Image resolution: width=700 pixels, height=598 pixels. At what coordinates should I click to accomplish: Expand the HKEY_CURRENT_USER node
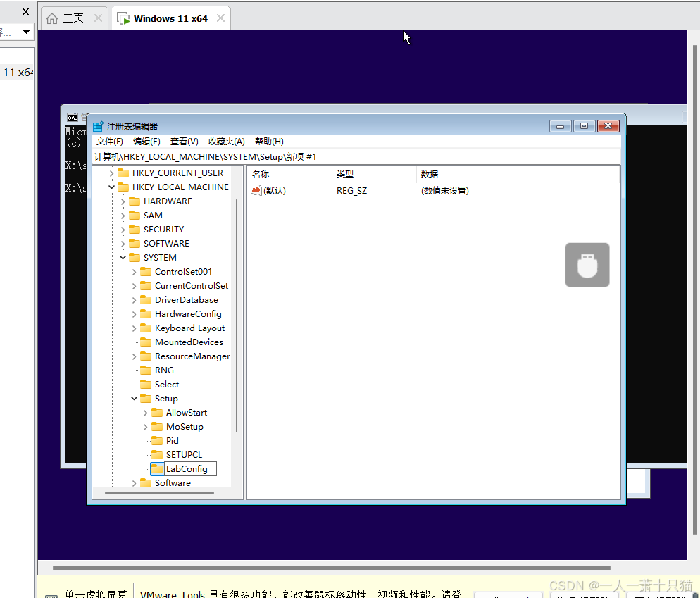coord(111,173)
